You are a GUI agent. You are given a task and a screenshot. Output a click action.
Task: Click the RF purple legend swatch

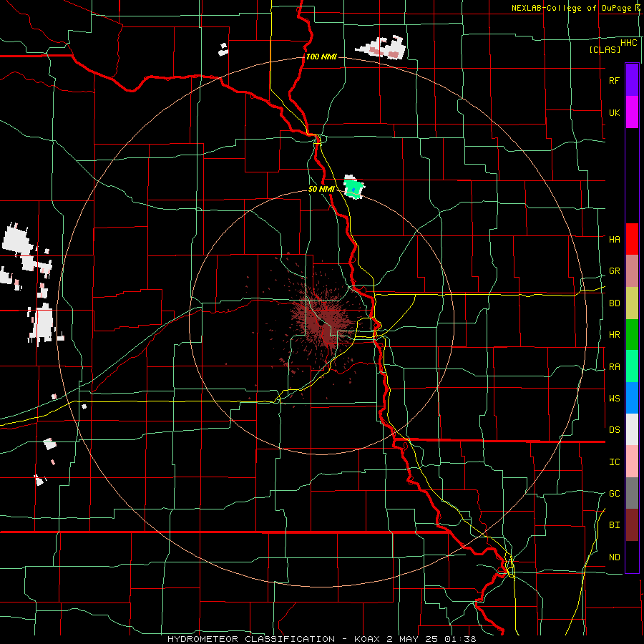[x=632, y=80]
